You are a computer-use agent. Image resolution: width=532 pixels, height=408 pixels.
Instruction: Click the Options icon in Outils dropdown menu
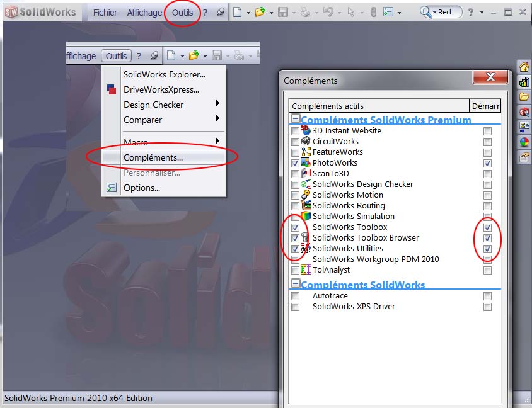(112, 188)
